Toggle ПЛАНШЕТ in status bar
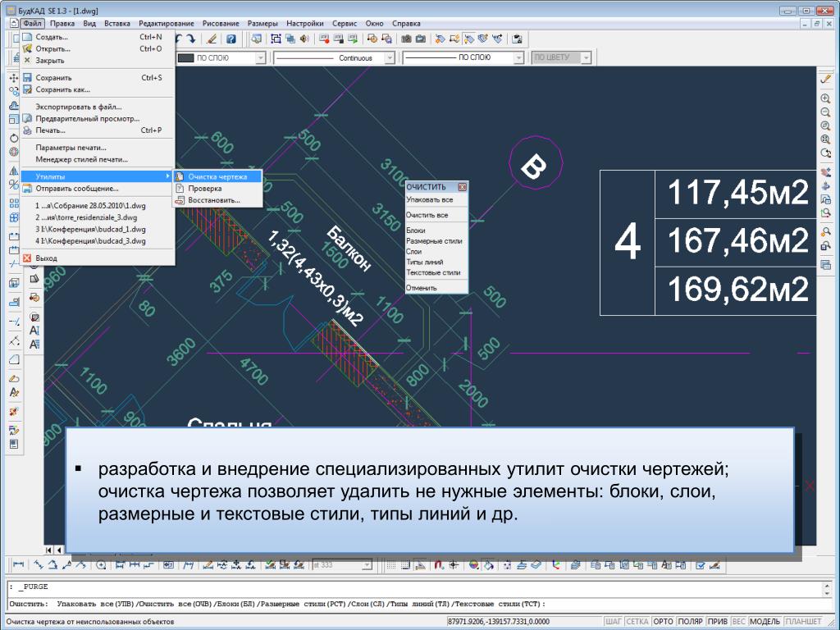 tap(804, 622)
